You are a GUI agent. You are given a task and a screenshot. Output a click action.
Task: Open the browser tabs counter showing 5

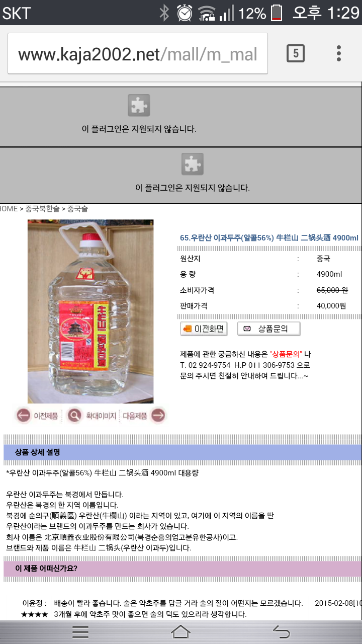click(296, 53)
